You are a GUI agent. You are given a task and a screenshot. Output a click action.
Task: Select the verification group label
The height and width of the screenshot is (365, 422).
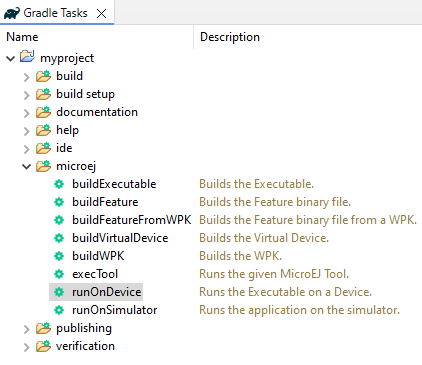pyautogui.click(x=85, y=346)
